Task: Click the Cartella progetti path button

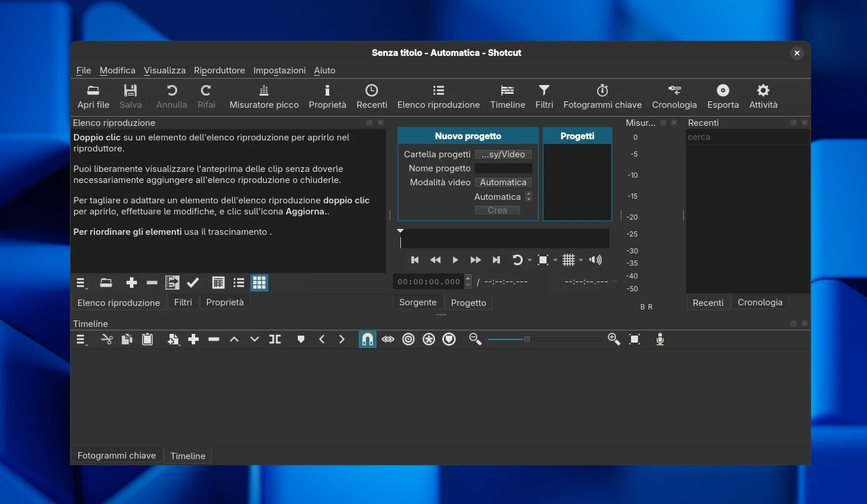Action: click(503, 154)
